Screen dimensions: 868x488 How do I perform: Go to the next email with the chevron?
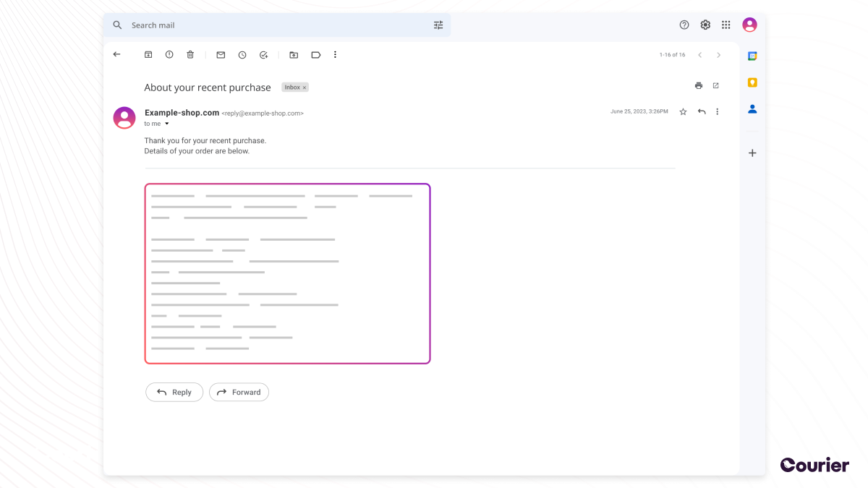(x=718, y=54)
